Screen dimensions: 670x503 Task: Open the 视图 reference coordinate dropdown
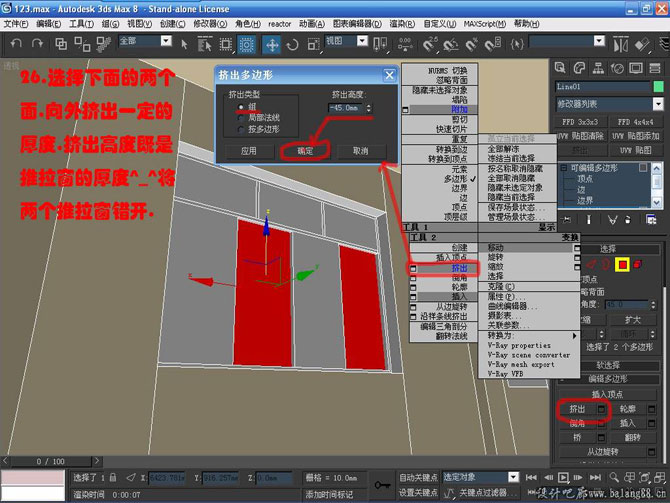pos(362,41)
